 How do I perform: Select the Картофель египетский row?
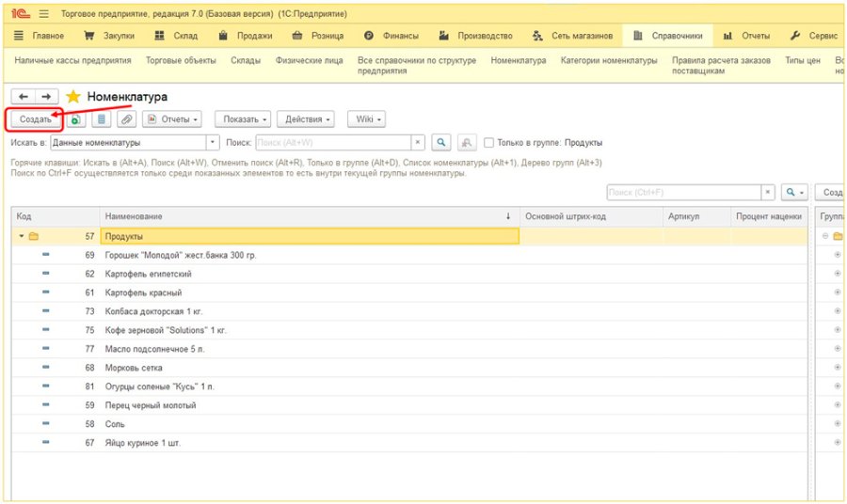click(409, 274)
